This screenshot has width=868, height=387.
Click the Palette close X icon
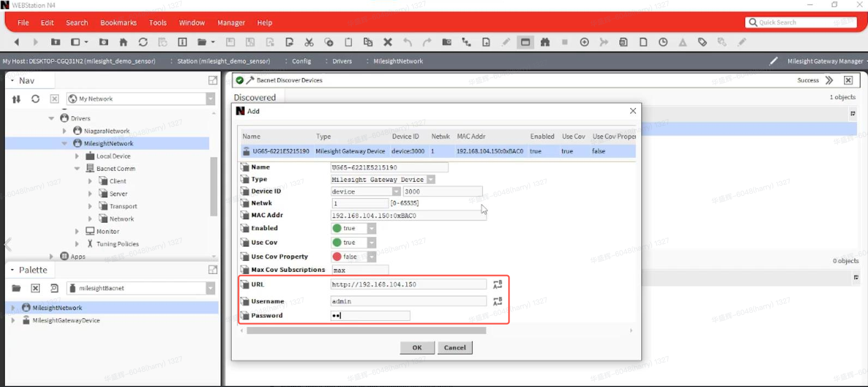pos(36,288)
